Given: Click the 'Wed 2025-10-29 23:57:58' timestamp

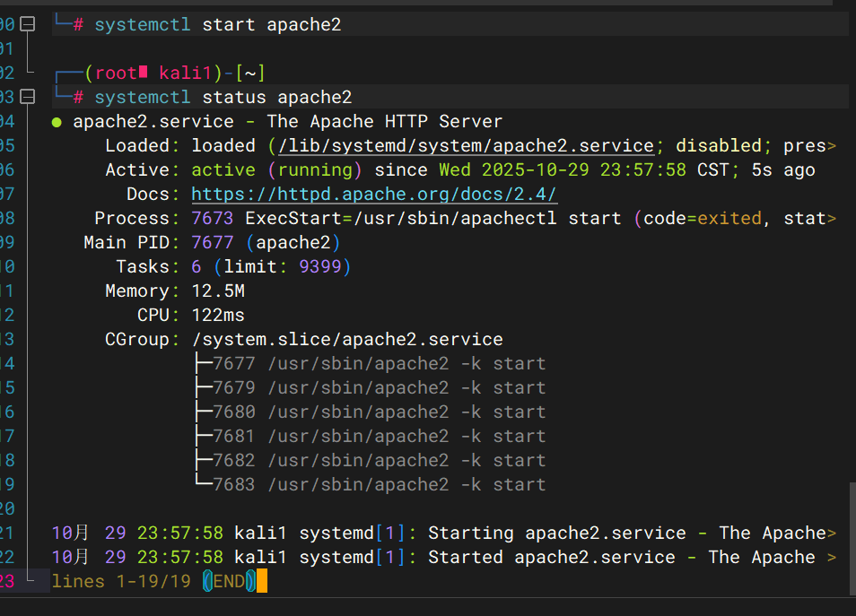Looking at the screenshot, I should 563,170.
